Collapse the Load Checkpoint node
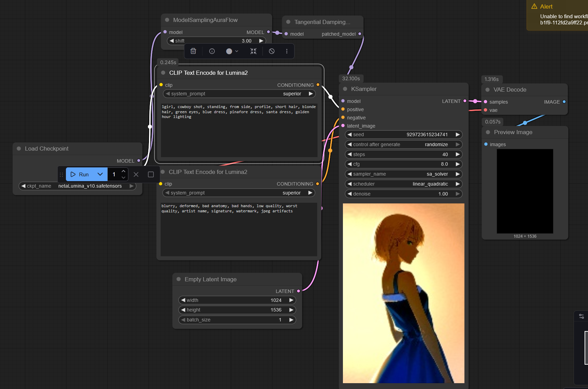The width and height of the screenshot is (588, 389). [x=19, y=149]
